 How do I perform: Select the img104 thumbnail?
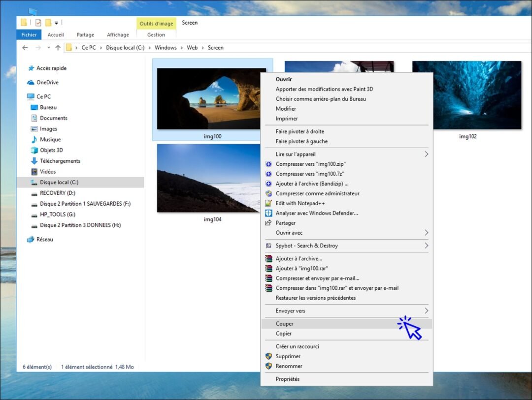208,178
